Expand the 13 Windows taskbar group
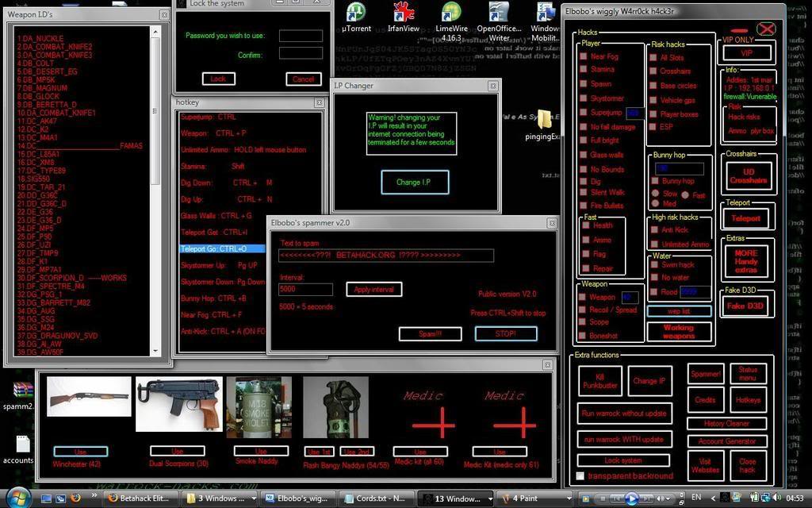 coord(490,498)
